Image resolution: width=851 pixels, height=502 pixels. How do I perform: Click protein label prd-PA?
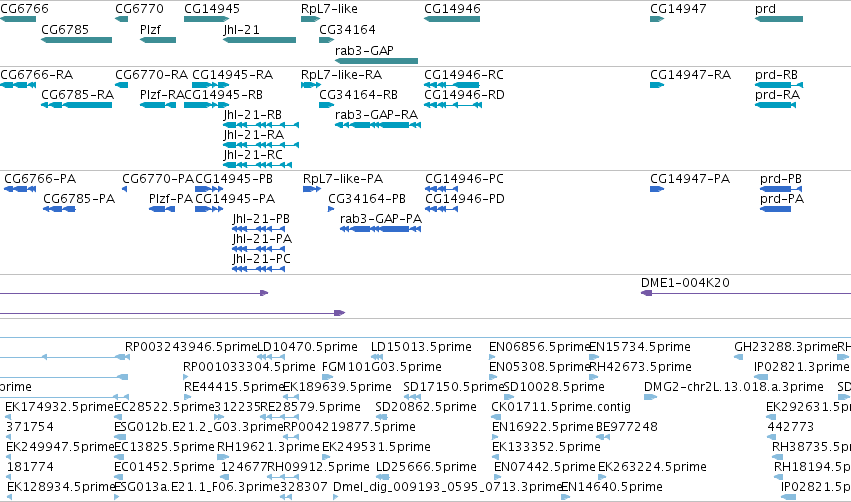[782, 199]
